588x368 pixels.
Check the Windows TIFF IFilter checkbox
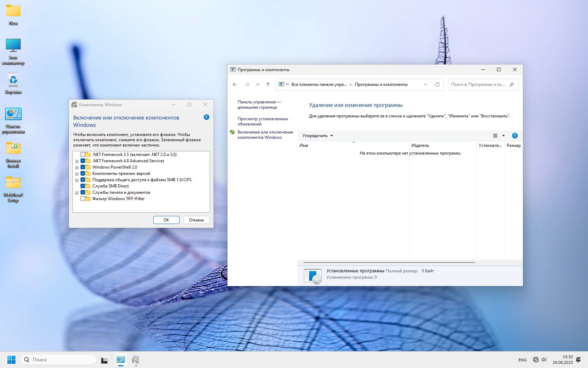83,199
